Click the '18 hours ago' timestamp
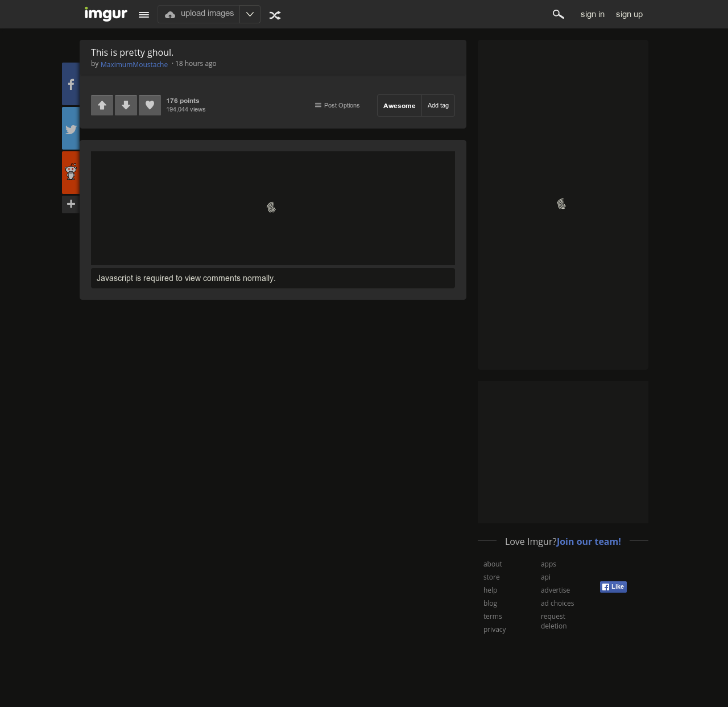Image resolution: width=728 pixels, height=707 pixels. pos(196,64)
